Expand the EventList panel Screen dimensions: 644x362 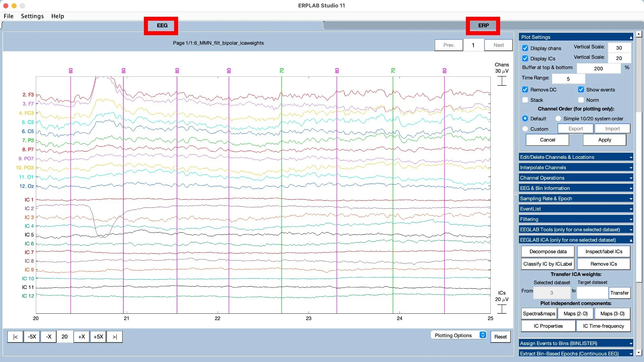575,208
